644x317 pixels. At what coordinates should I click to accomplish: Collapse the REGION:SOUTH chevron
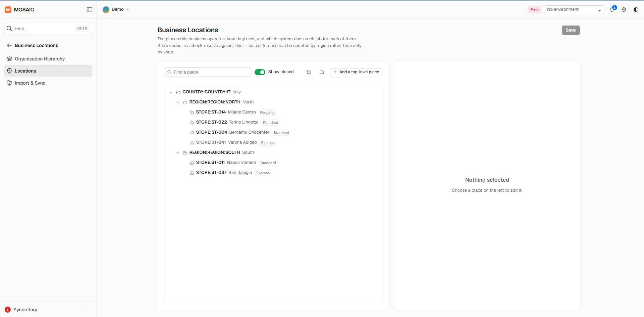pyautogui.click(x=178, y=152)
